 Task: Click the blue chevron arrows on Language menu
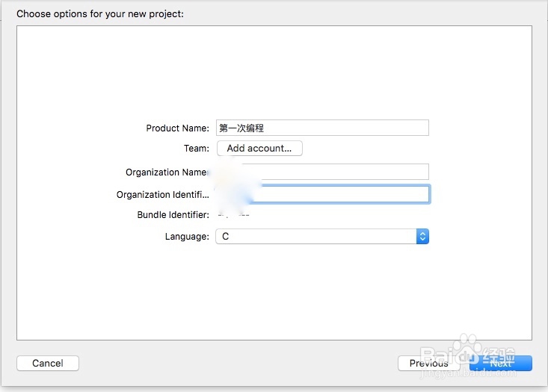coord(422,236)
